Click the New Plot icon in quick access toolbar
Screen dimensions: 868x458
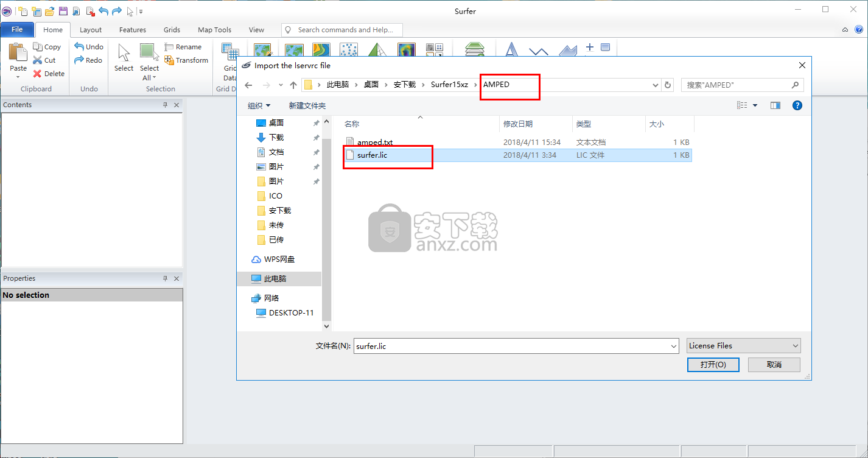tap(23, 11)
